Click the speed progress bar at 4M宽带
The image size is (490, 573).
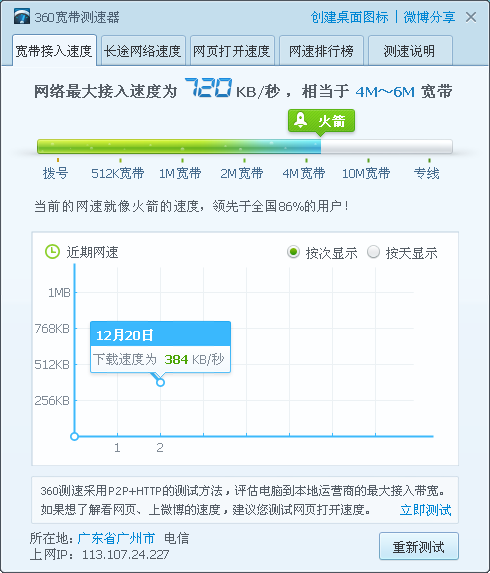306,147
